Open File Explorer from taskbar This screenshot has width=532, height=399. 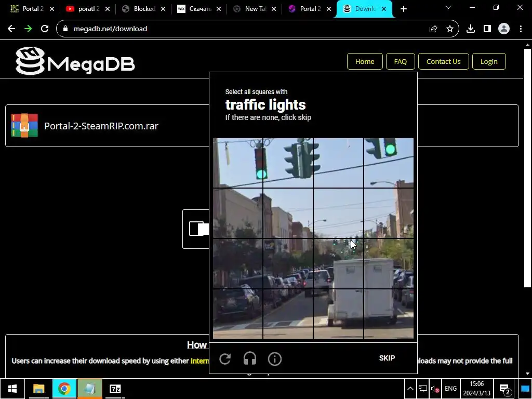pyautogui.click(x=38, y=389)
